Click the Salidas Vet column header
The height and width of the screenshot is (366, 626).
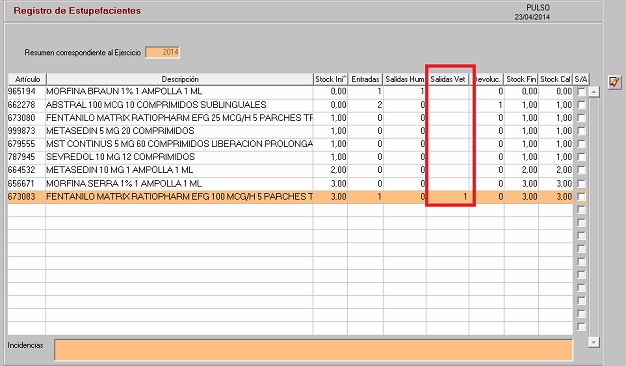click(x=448, y=79)
